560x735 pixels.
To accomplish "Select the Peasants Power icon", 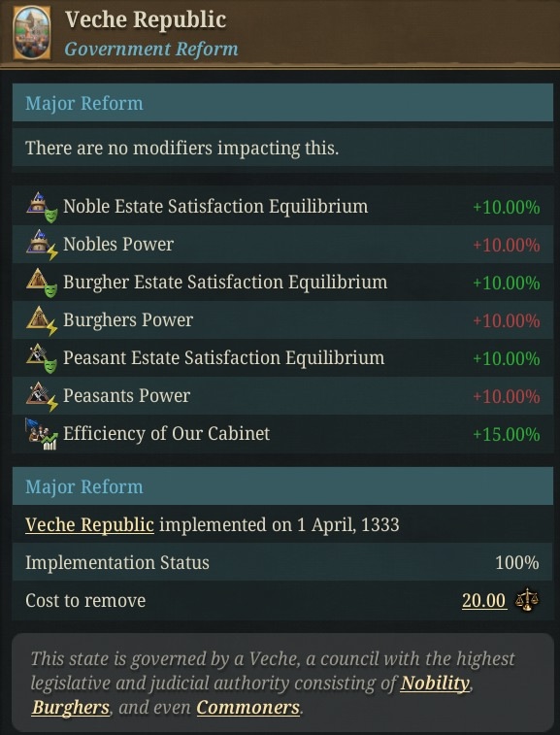I will click(x=41, y=396).
